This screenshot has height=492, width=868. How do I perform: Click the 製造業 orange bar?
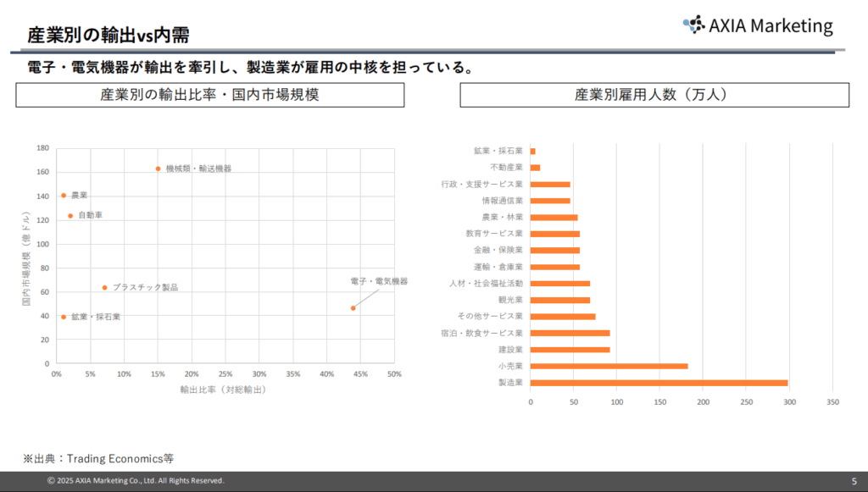[659, 383]
